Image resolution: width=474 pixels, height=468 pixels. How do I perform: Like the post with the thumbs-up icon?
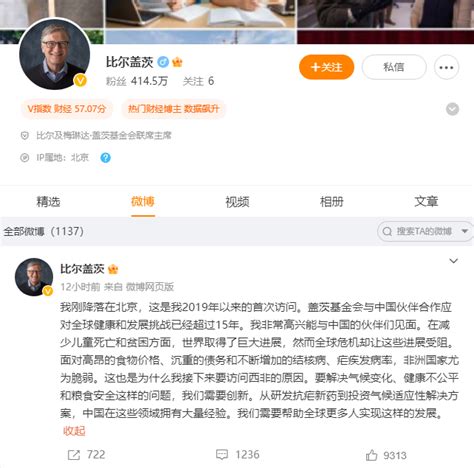[x=371, y=455]
